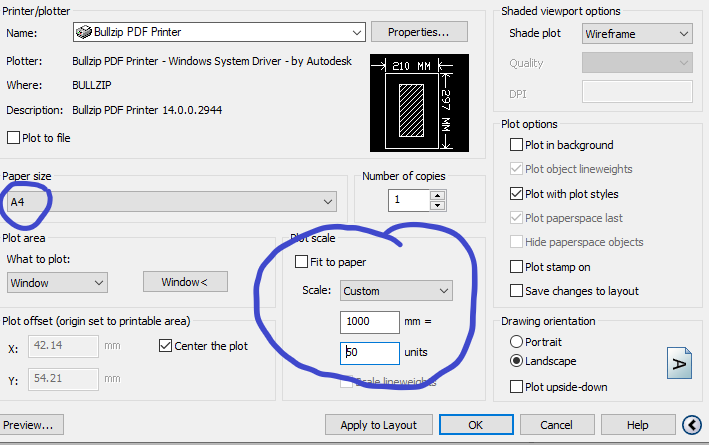This screenshot has height=445, width=709.
Task: Open the Shade plot Wireframe dropdown
Action: [x=637, y=34]
